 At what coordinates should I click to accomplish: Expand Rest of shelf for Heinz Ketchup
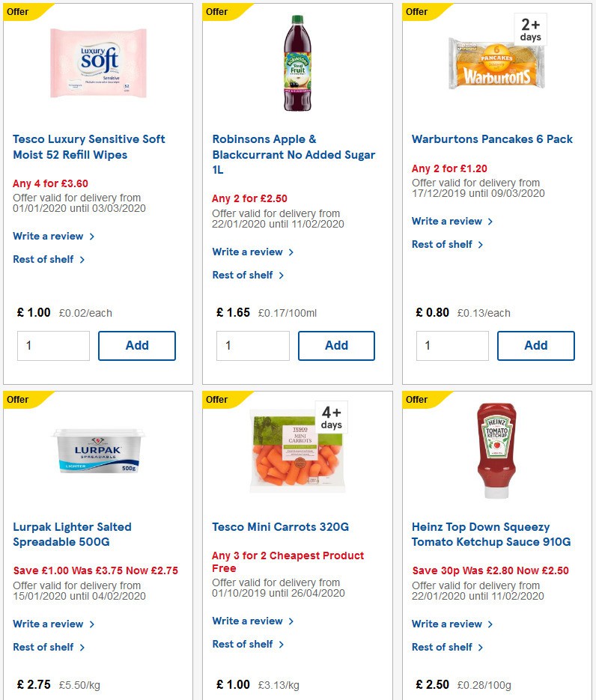click(x=443, y=647)
